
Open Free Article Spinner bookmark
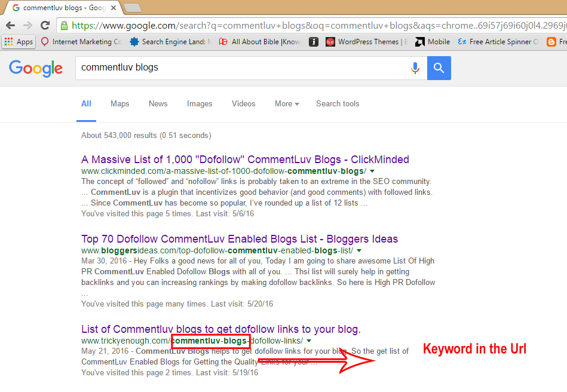click(x=498, y=42)
